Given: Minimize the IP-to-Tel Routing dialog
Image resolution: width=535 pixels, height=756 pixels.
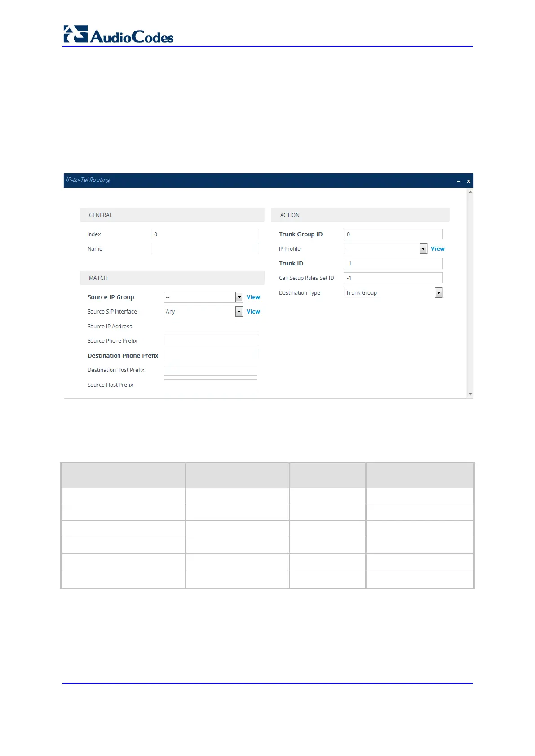Looking at the screenshot, I should pyautogui.click(x=459, y=181).
